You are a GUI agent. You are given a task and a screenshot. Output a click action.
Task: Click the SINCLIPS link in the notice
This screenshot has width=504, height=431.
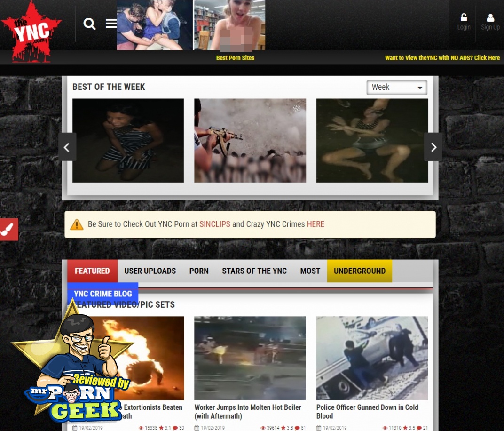tap(215, 224)
